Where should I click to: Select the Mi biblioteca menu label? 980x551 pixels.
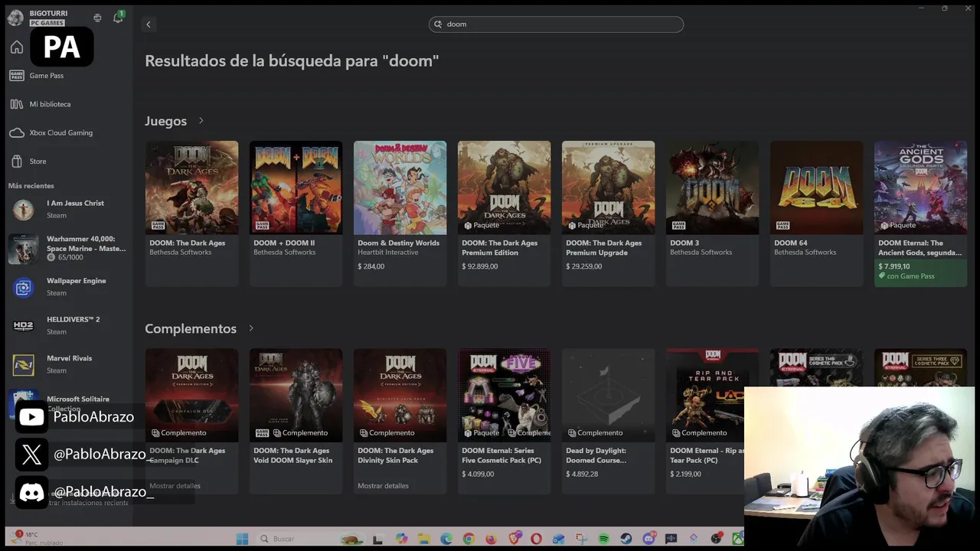[50, 104]
